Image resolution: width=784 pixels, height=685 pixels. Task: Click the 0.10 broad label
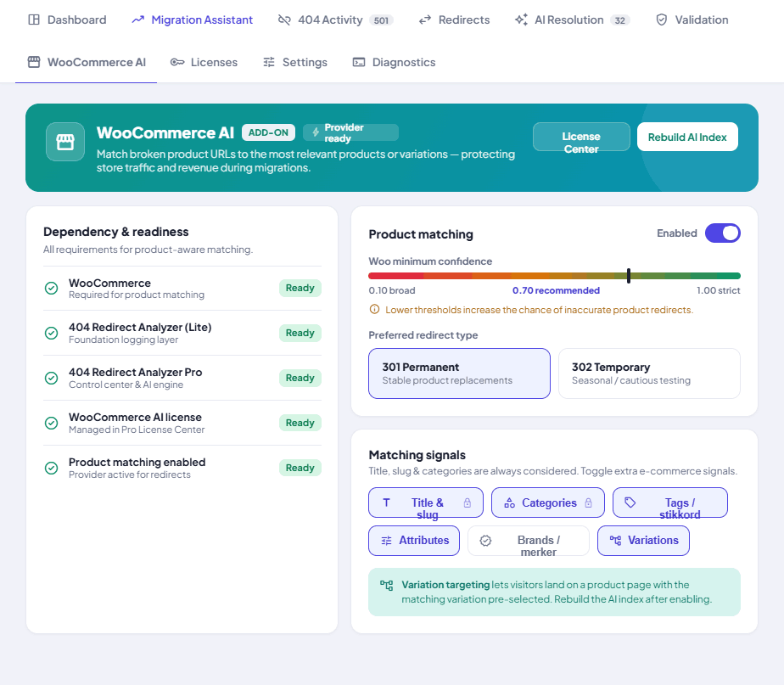[392, 290]
